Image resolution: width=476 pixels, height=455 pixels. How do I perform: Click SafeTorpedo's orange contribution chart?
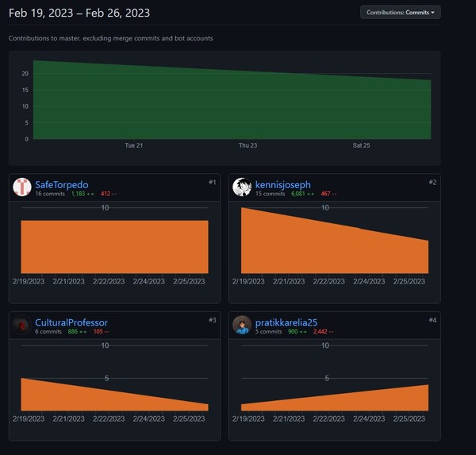115,247
